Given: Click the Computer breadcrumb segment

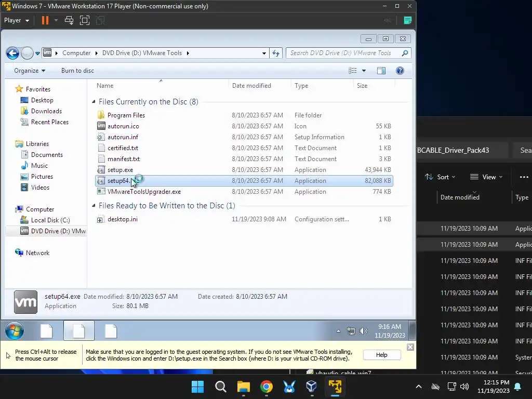Looking at the screenshot, I should [x=76, y=53].
